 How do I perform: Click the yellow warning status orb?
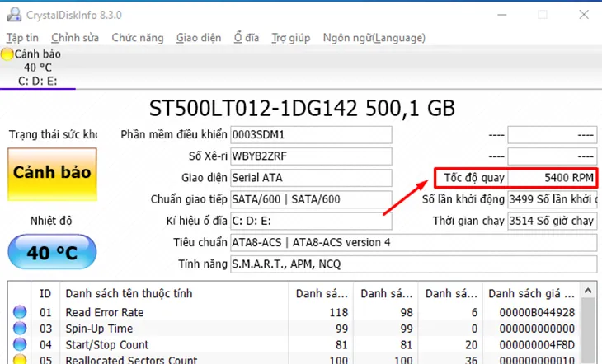7,54
